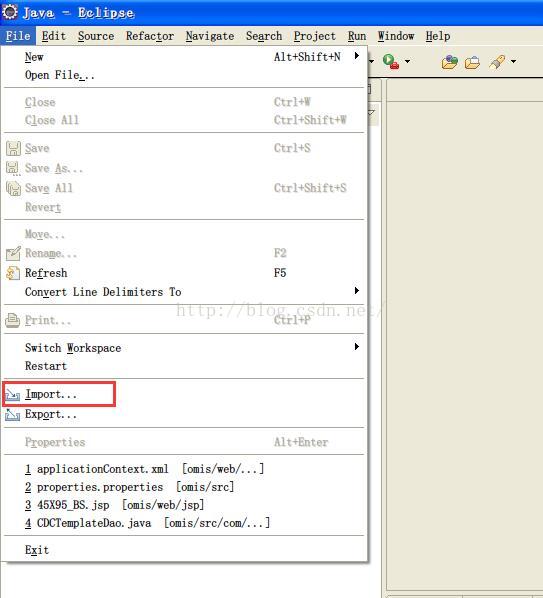Click the Eclipse gear icon in title bar

(x=10, y=12)
